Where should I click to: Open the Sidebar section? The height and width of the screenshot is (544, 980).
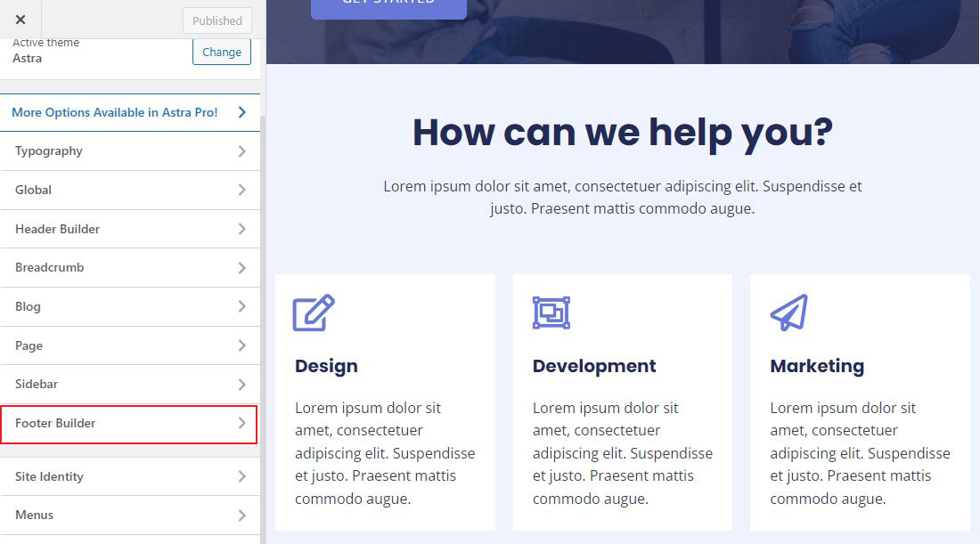(129, 384)
